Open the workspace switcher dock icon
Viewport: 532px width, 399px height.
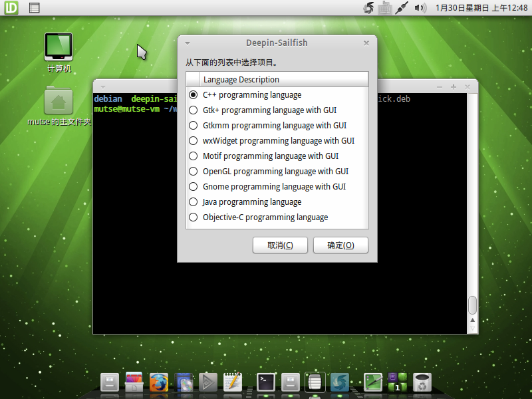point(397,382)
